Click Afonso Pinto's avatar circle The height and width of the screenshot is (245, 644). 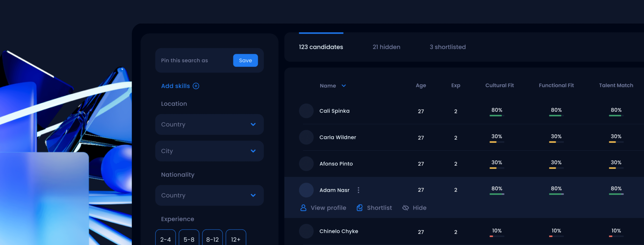[306, 164]
